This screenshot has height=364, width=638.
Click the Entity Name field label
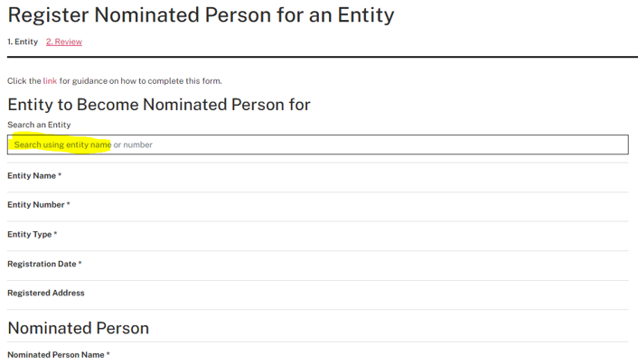click(x=32, y=175)
